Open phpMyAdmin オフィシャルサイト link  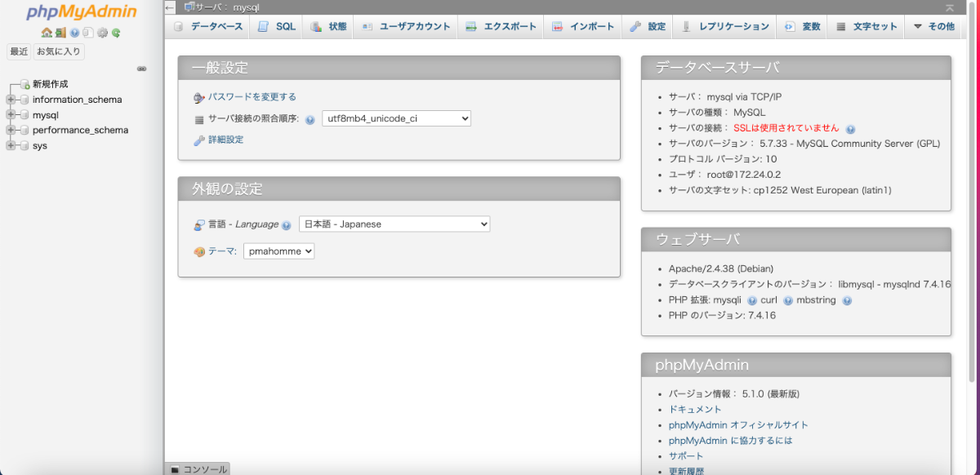pyautogui.click(x=738, y=424)
